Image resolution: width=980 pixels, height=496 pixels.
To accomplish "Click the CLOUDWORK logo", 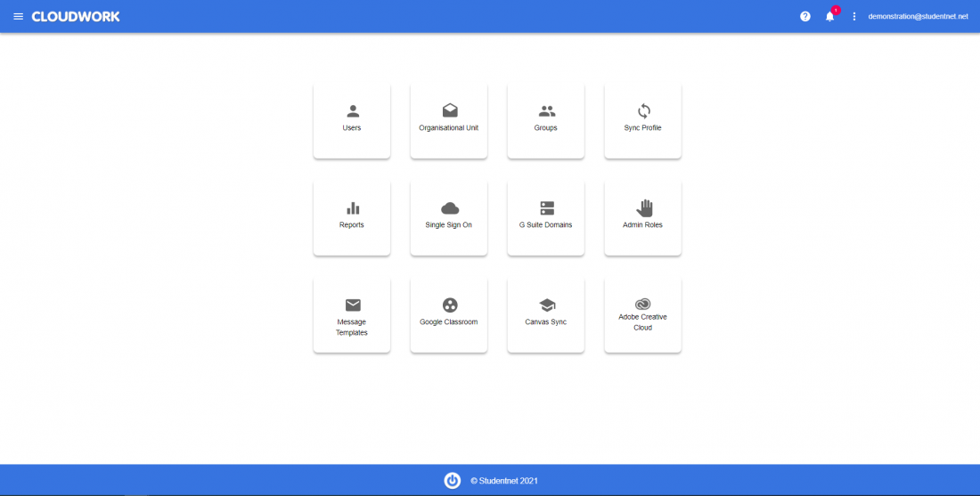I will (x=76, y=16).
